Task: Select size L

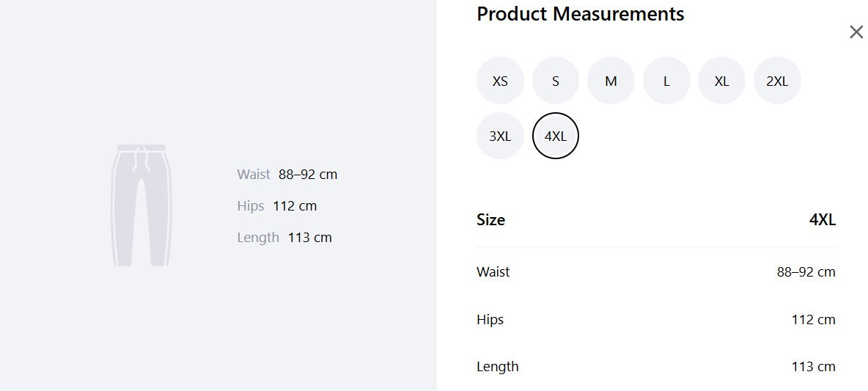Action: point(666,81)
